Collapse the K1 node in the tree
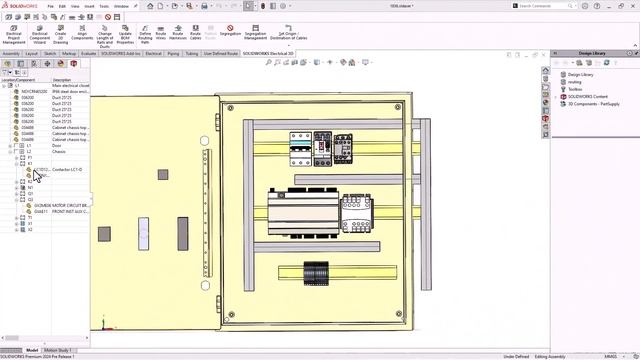 17,164
